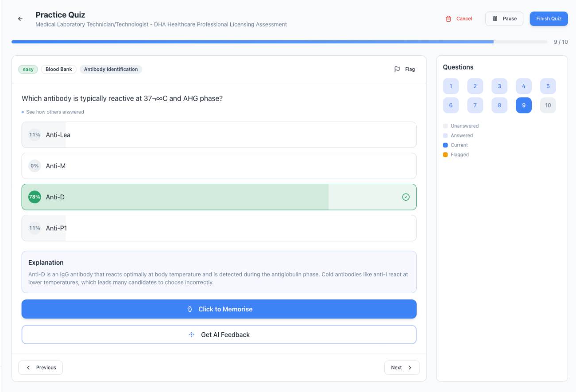
Task: Click the easy difficulty tag
Action: (28, 69)
